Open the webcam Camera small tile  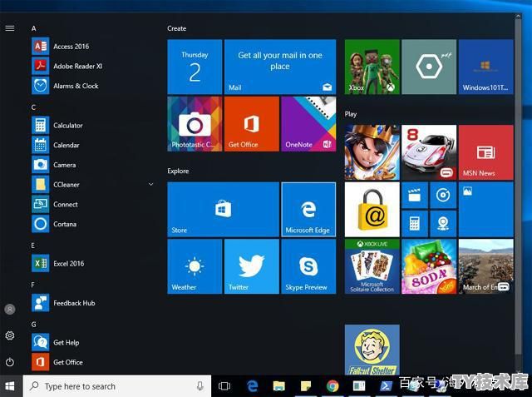[443, 224]
